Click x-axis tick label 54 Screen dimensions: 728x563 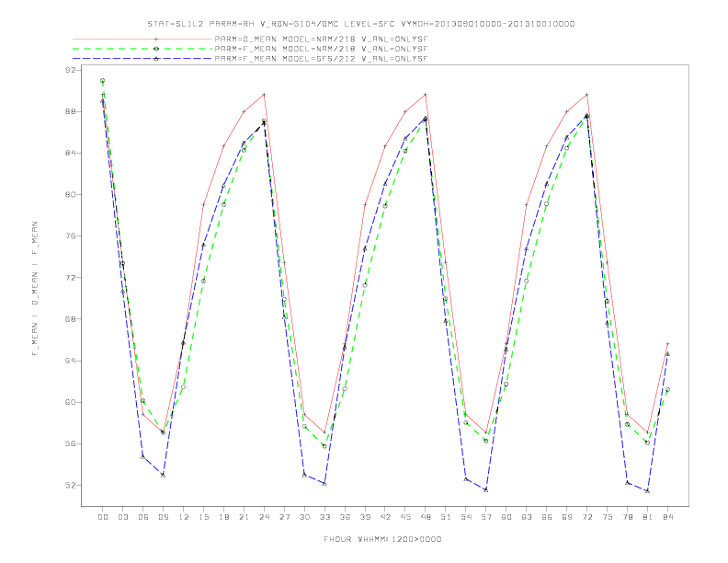pos(466,517)
